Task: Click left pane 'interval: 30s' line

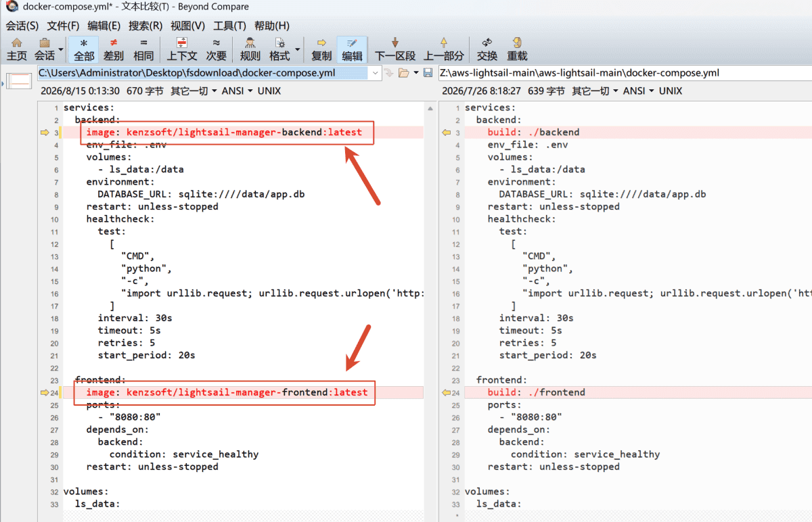Action: click(x=135, y=318)
